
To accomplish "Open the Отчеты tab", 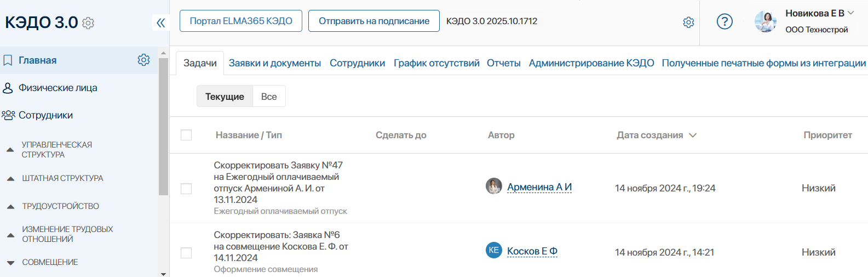I will (x=504, y=63).
